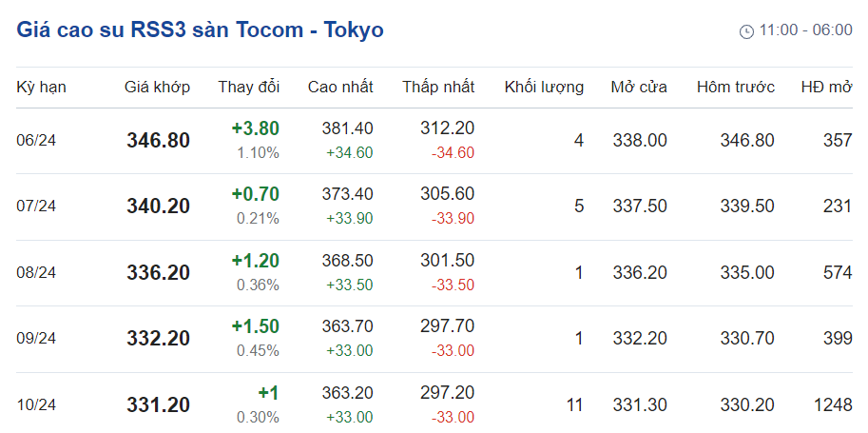Select the Thay đổi column header

[x=249, y=88]
